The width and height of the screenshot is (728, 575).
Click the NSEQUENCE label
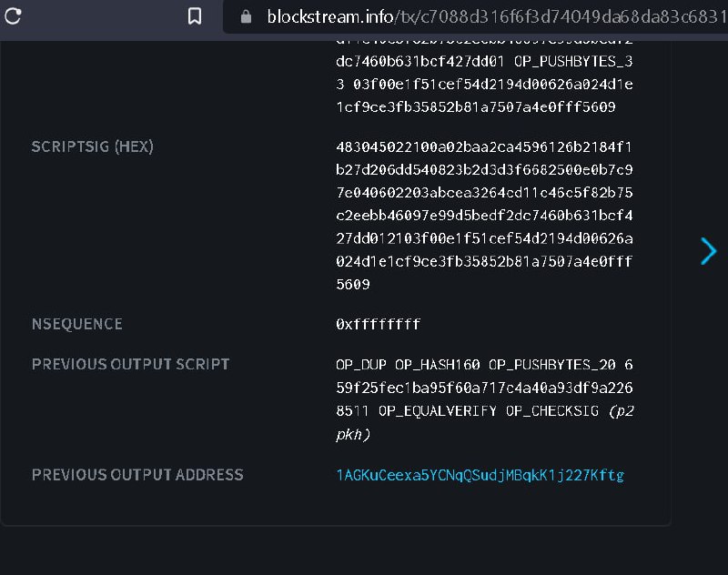pyautogui.click(x=77, y=324)
